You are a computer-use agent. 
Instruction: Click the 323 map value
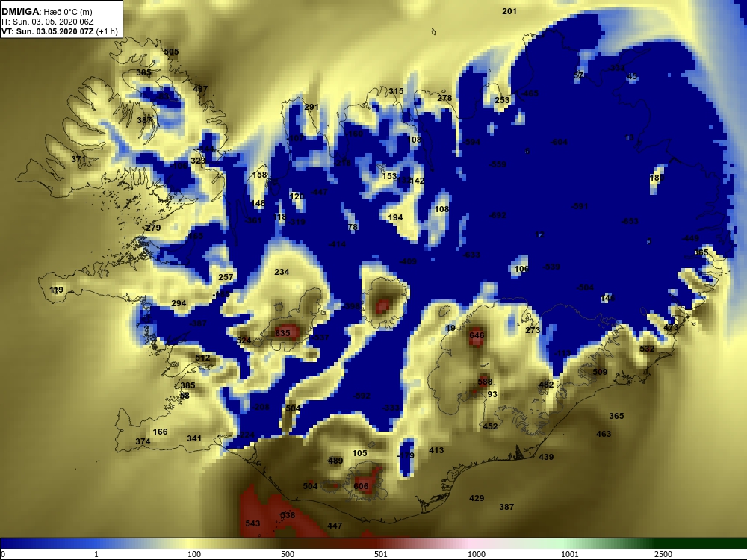click(x=198, y=161)
